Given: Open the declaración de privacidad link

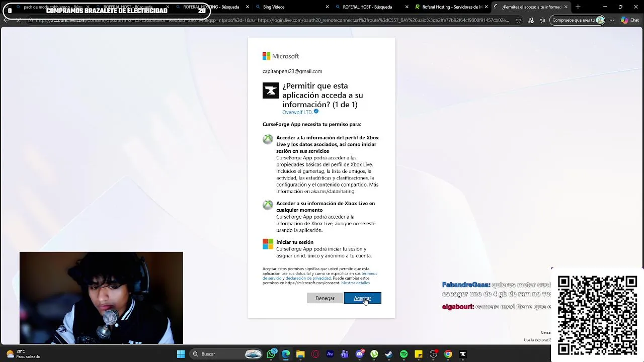Looking at the screenshot, I should pos(308,278).
